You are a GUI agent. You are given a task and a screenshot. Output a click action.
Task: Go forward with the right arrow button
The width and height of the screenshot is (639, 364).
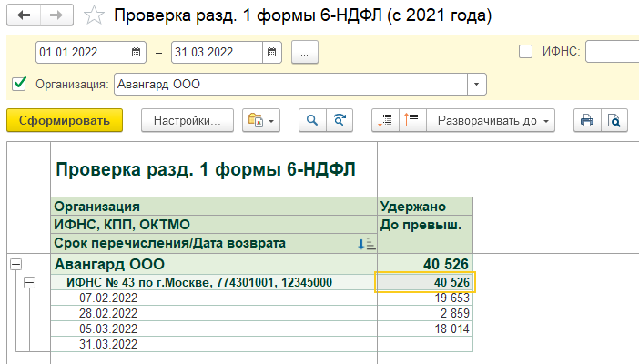(56, 15)
